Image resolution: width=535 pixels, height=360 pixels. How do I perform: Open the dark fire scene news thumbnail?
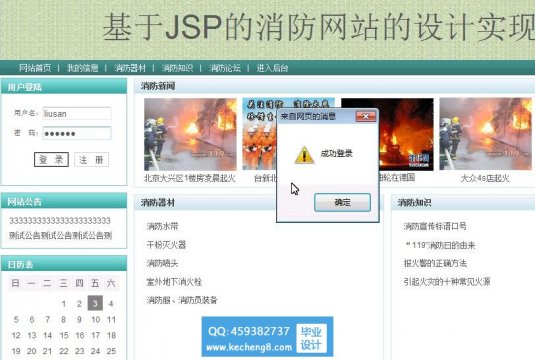pos(406,134)
